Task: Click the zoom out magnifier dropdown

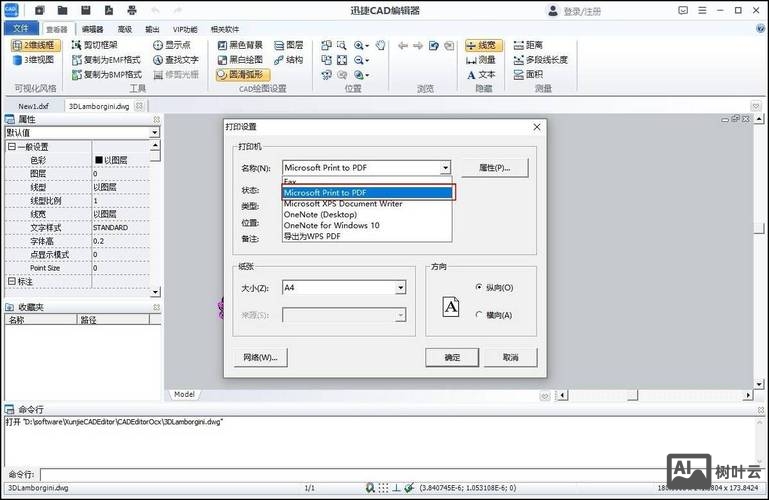Action: (x=361, y=60)
